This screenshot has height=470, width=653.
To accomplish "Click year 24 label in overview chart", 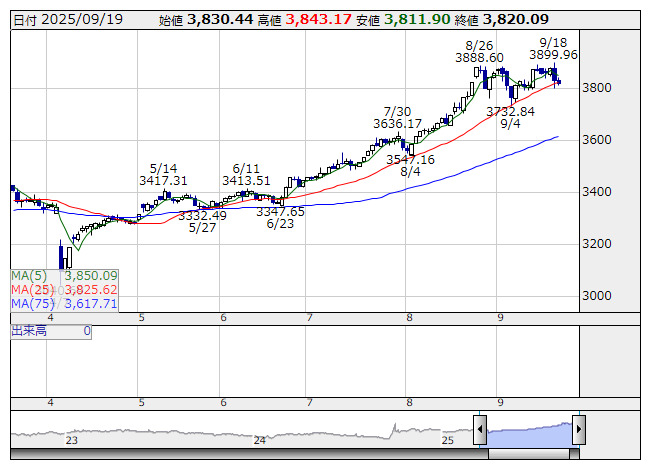I will click(x=260, y=440).
